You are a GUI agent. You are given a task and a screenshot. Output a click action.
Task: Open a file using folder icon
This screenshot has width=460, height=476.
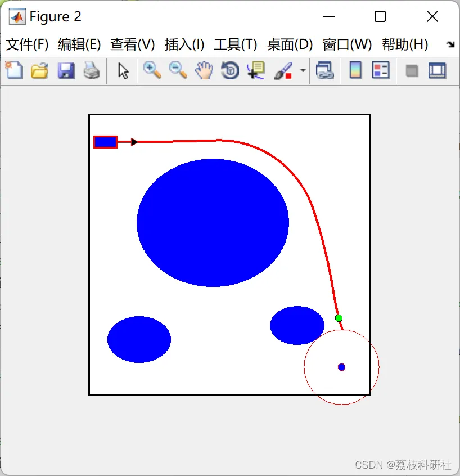click(39, 71)
